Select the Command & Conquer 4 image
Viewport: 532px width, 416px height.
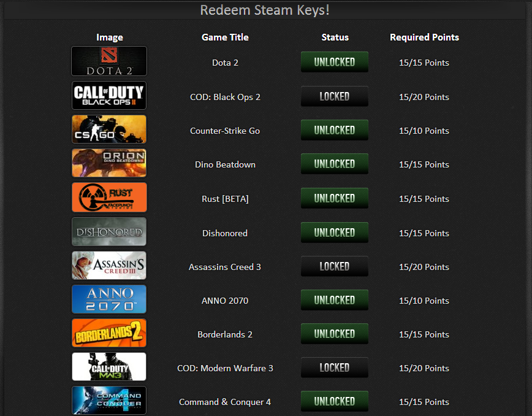[x=109, y=401]
